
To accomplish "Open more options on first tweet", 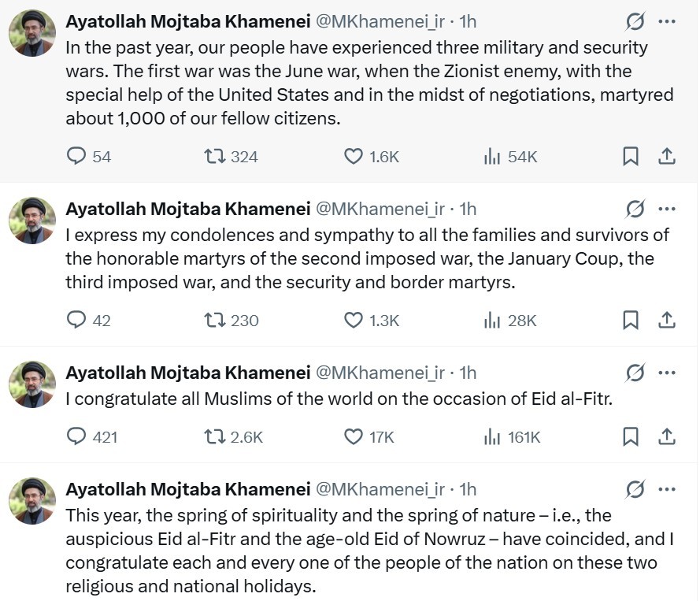I will pyautogui.click(x=666, y=20).
